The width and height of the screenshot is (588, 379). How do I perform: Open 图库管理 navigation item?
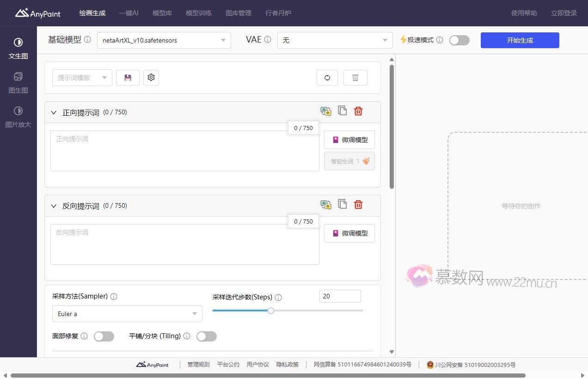click(239, 13)
